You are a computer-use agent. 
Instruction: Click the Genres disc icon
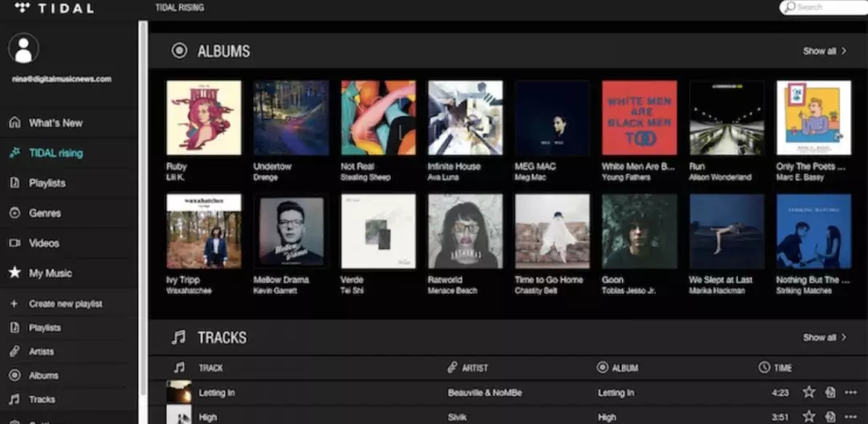15,213
